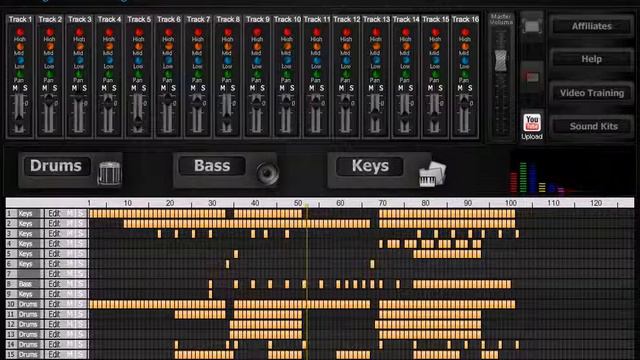Image resolution: width=640 pixels, height=360 pixels.
Task: Adjust Track 1 red High knob
Action: [20, 32]
